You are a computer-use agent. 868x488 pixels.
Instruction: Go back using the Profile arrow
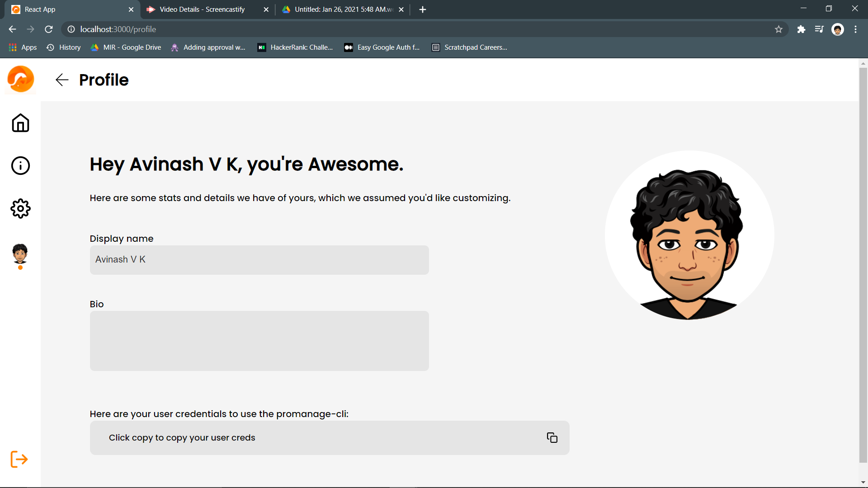click(62, 80)
